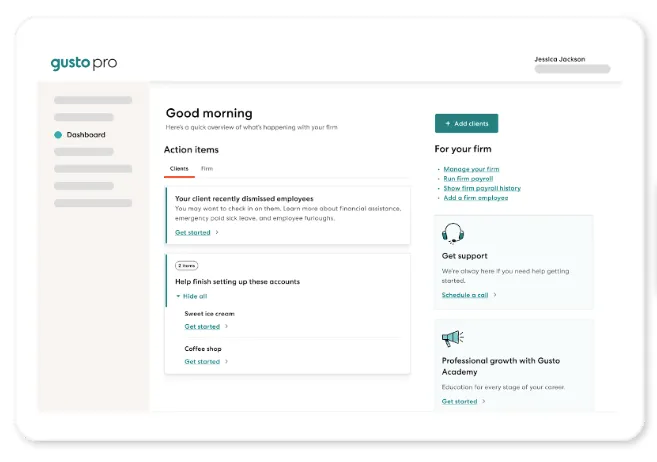Click the headset support icon

pos(453,233)
